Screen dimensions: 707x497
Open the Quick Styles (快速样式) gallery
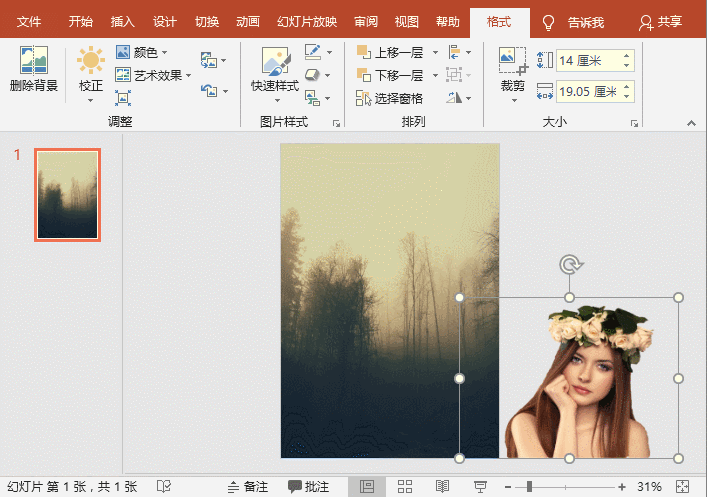tap(275, 70)
